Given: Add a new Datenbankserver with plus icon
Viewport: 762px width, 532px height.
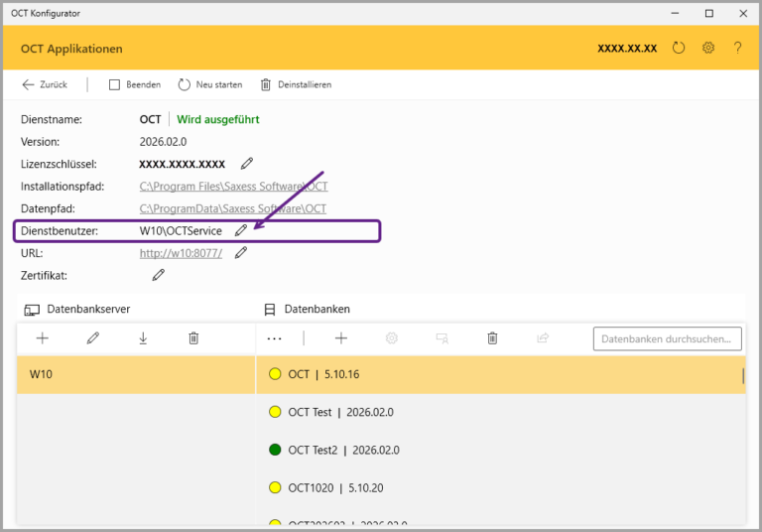Looking at the screenshot, I should click(43, 338).
